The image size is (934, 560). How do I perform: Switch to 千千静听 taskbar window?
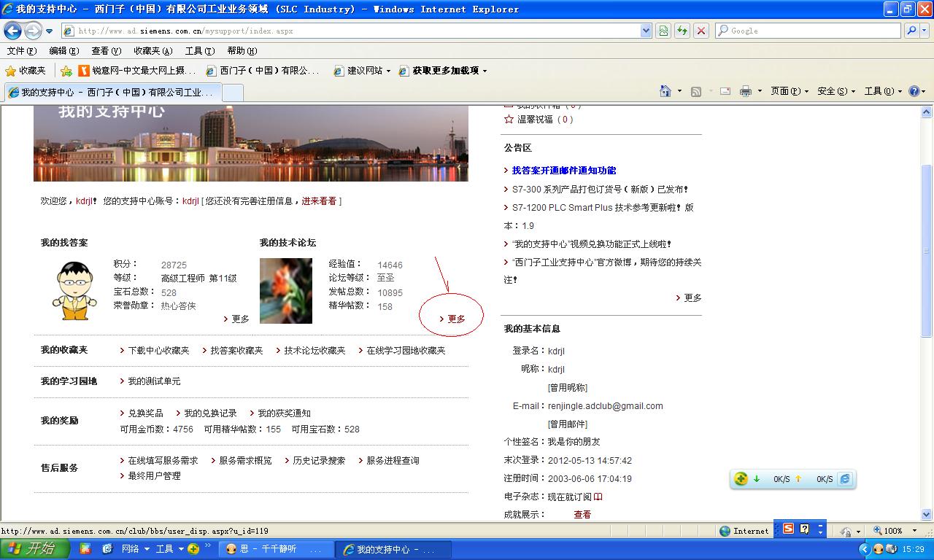point(275,549)
